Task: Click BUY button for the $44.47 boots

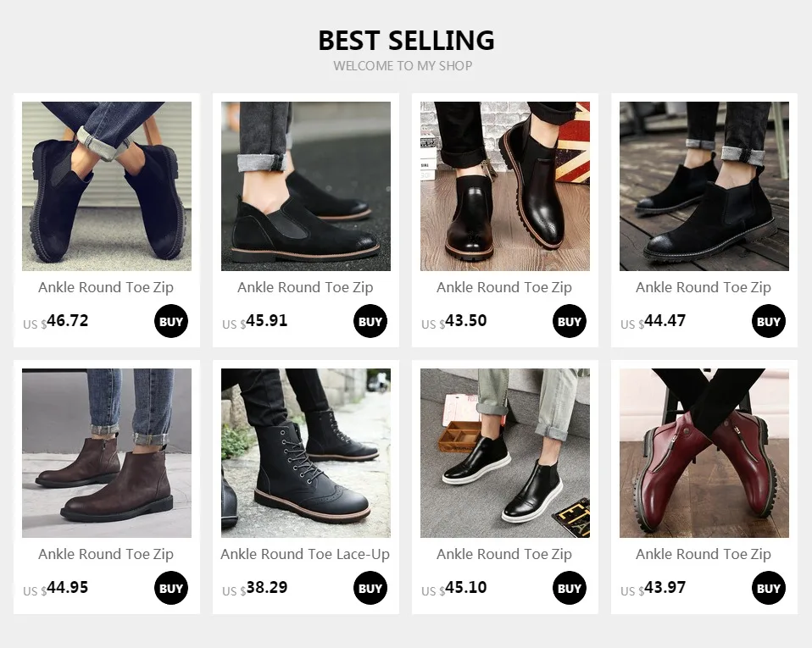Action: (x=769, y=321)
